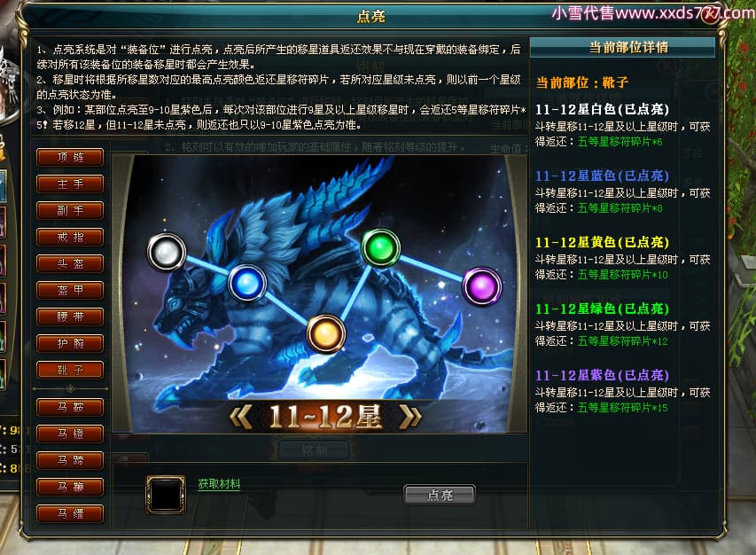Image resolution: width=756 pixels, height=555 pixels.
Task: Go to next star tier arrow
Action: (410, 416)
